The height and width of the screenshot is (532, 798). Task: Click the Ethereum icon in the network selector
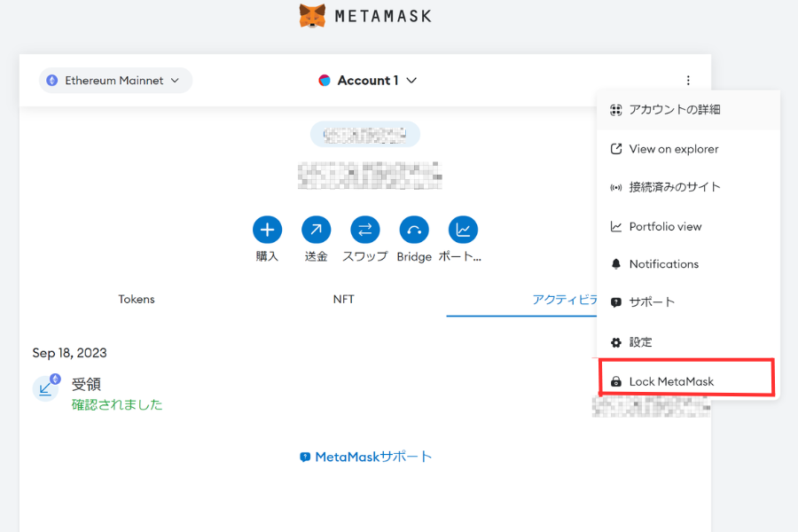53,80
